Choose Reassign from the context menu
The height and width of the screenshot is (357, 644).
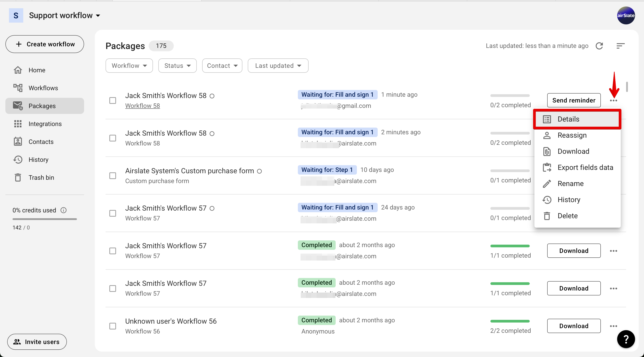click(x=577, y=135)
